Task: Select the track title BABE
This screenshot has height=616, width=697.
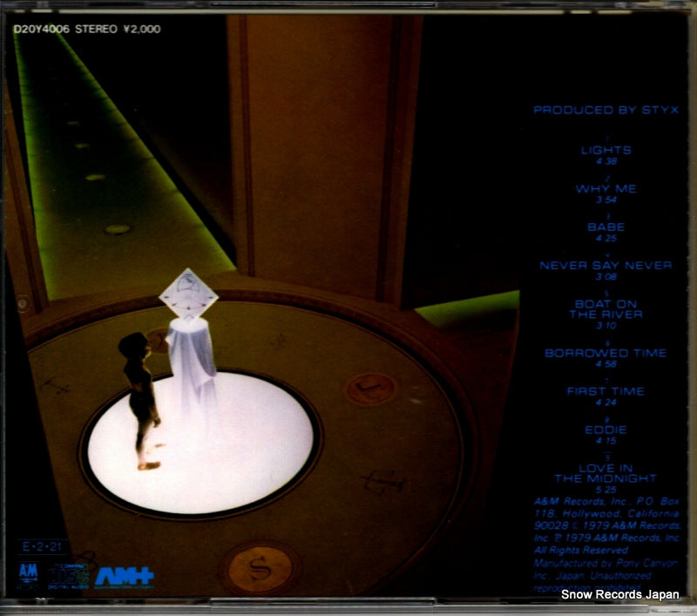Action: click(x=606, y=227)
